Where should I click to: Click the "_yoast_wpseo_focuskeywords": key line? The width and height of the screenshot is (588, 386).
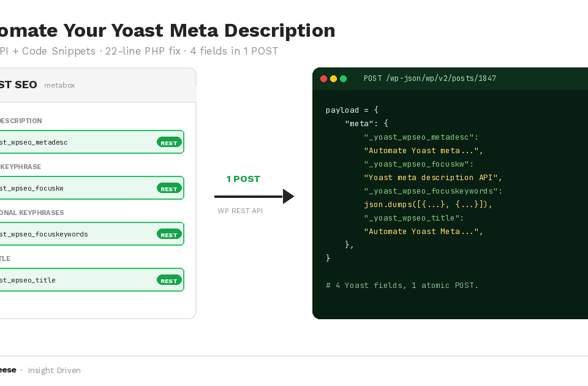pyautogui.click(x=433, y=191)
